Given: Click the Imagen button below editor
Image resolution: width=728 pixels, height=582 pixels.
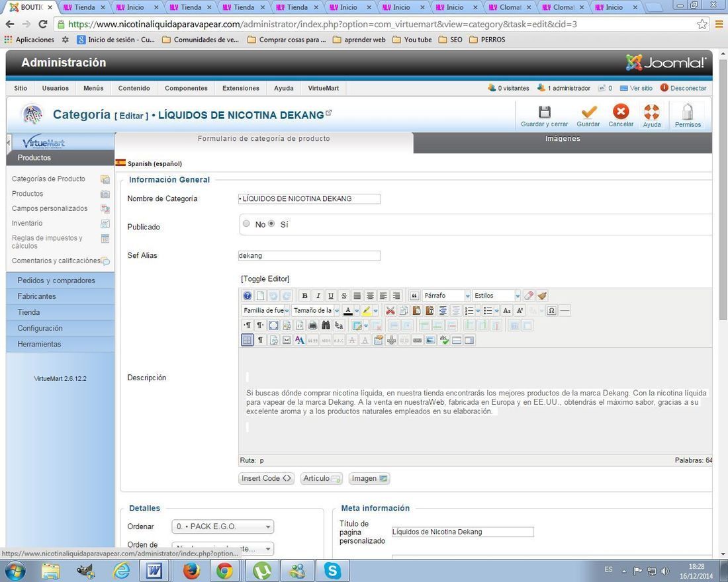Looking at the screenshot, I should (x=369, y=479).
